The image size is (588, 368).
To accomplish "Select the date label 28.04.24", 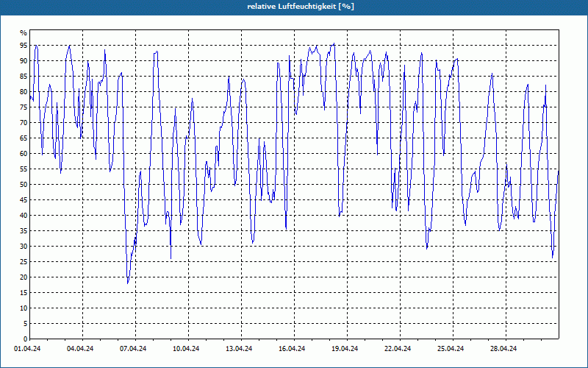I will click(503, 349).
